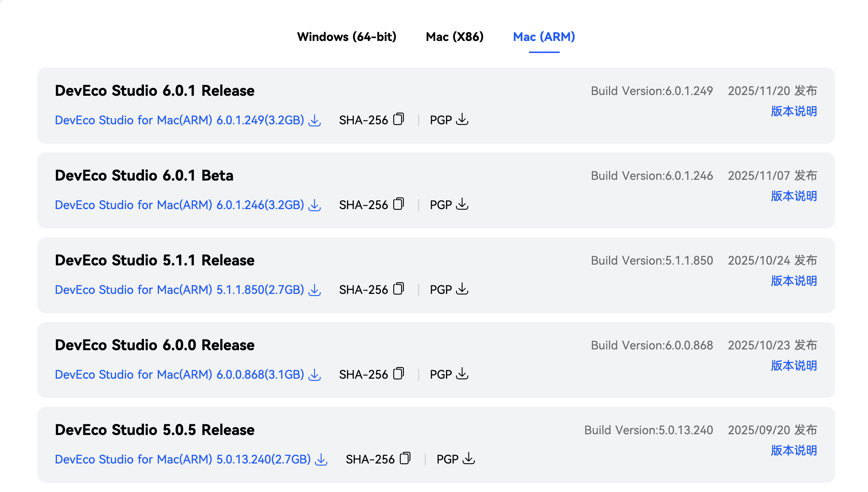Screen dimensions: 868x492
Task: Copy SHA-256 hash for 5.1.1.850 build
Action: [x=398, y=289]
